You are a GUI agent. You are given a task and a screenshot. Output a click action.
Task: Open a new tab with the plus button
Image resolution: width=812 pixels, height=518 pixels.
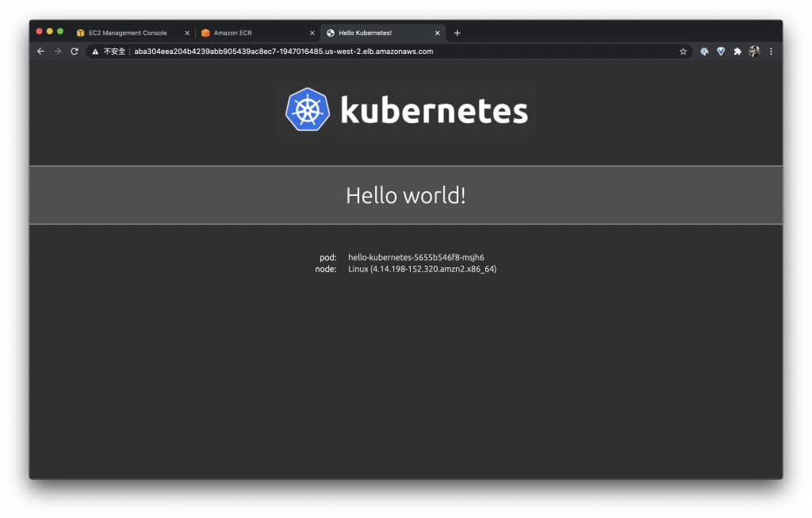pos(458,33)
